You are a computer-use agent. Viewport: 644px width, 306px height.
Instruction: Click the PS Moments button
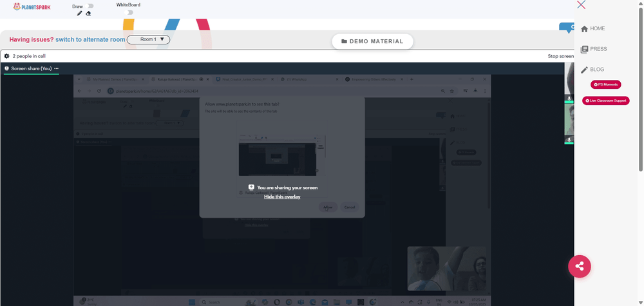606,84
